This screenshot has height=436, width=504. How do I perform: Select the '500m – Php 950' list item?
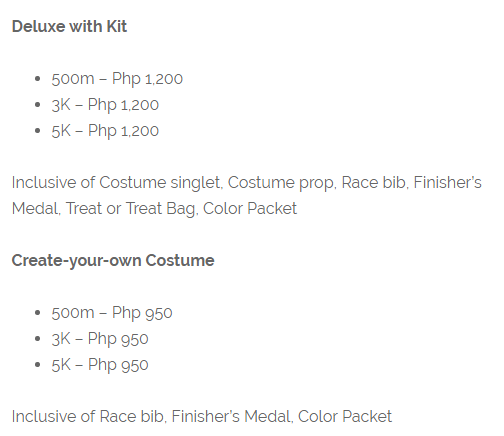[112, 313]
